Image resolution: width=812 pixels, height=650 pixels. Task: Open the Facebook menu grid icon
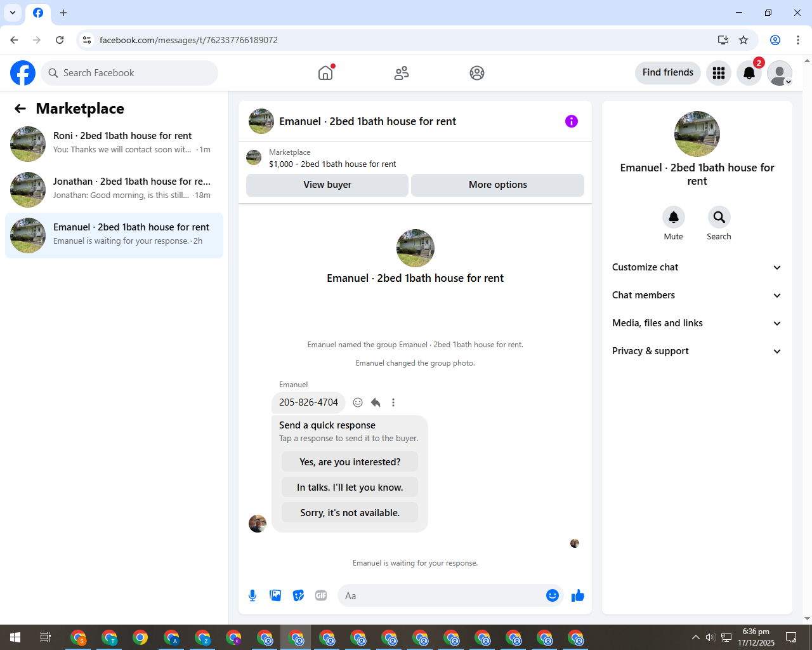point(719,73)
